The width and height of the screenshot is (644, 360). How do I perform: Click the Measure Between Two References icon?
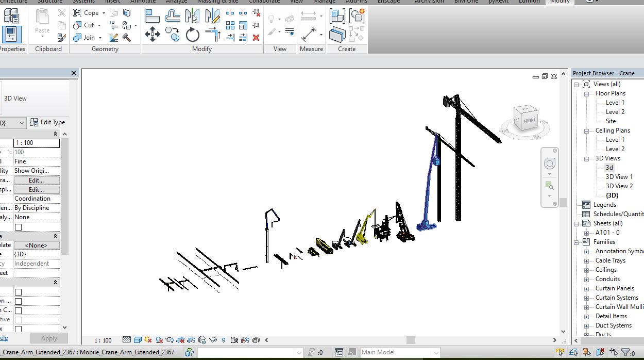point(309,17)
